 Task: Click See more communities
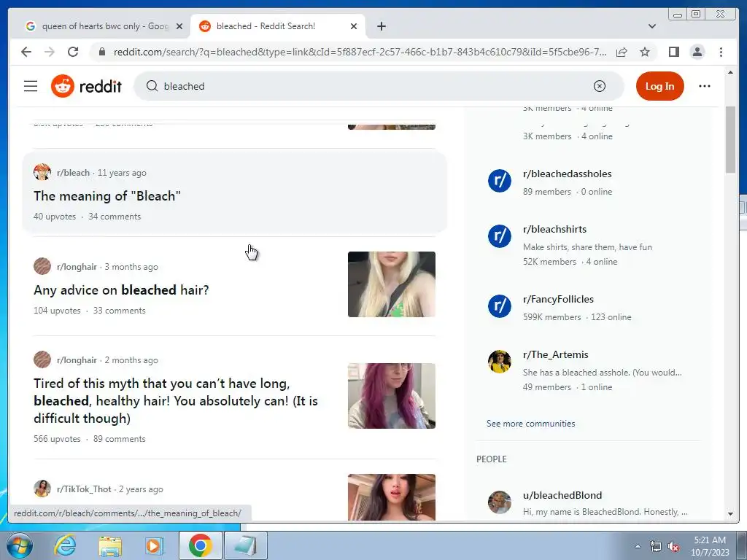pos(531,424)
